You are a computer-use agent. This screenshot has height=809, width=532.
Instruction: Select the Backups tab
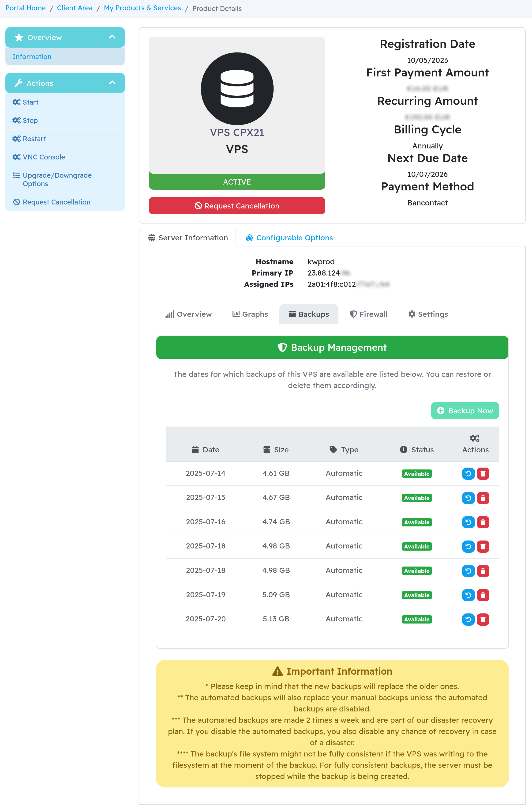click(x=308, y=314)
